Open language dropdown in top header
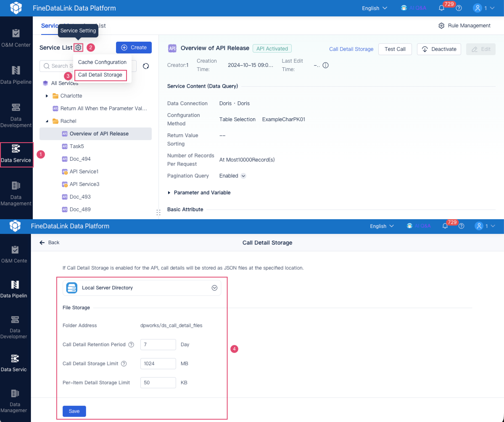Screen dimensions: 504x422 tap(374, 8)
